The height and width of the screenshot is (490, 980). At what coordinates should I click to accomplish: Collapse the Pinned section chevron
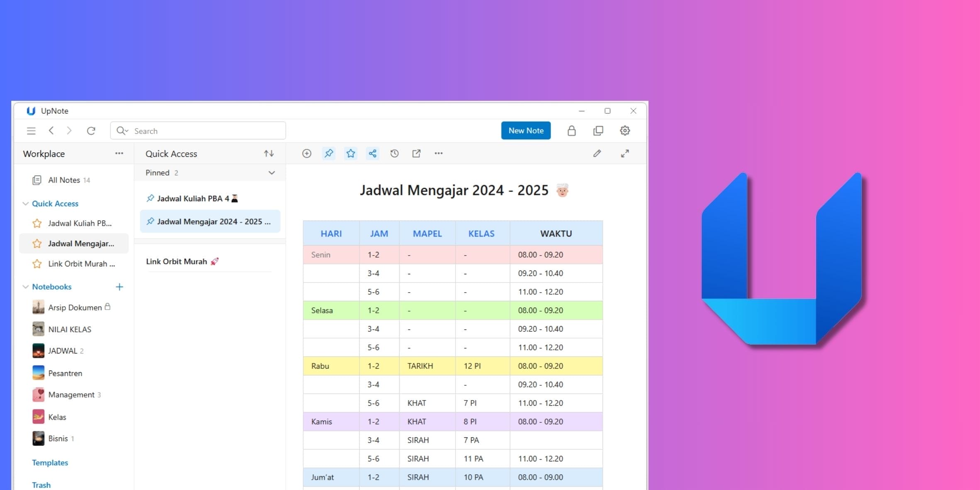pyautogui.click(x=271, y=173)
